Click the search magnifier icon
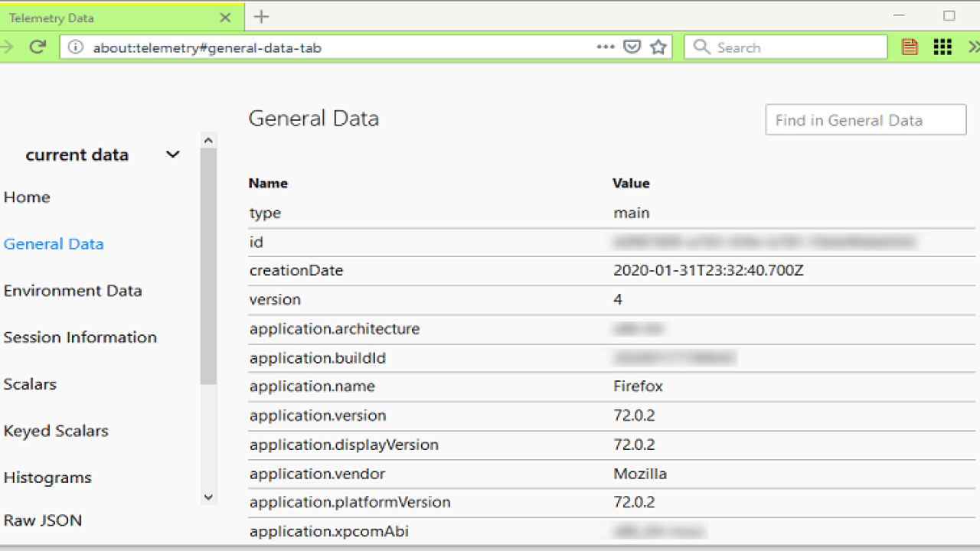The width and height of the screenshot is (980, 551). [701, 47]
